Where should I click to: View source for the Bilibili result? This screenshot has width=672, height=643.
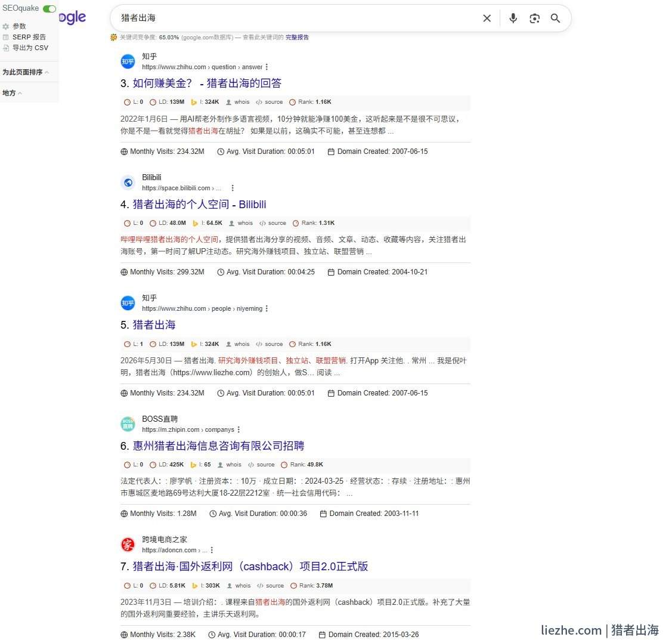(x=272, y=223)
